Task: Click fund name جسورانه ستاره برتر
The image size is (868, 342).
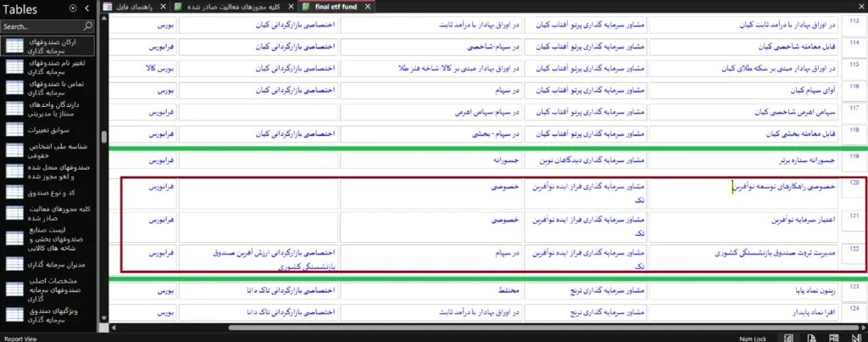Action: pos(808,160)
